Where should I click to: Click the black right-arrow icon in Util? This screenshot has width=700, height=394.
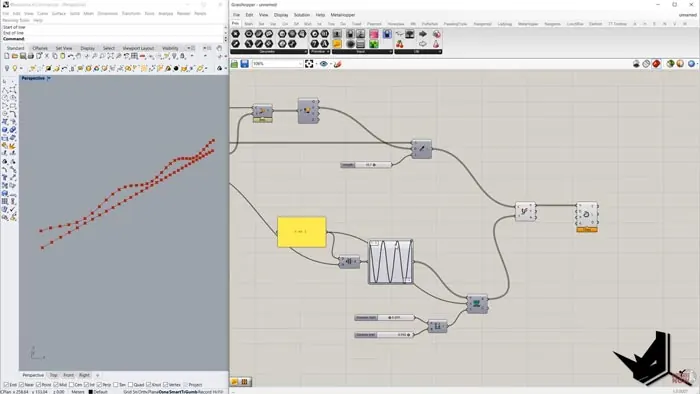click(x=422, y=34)
